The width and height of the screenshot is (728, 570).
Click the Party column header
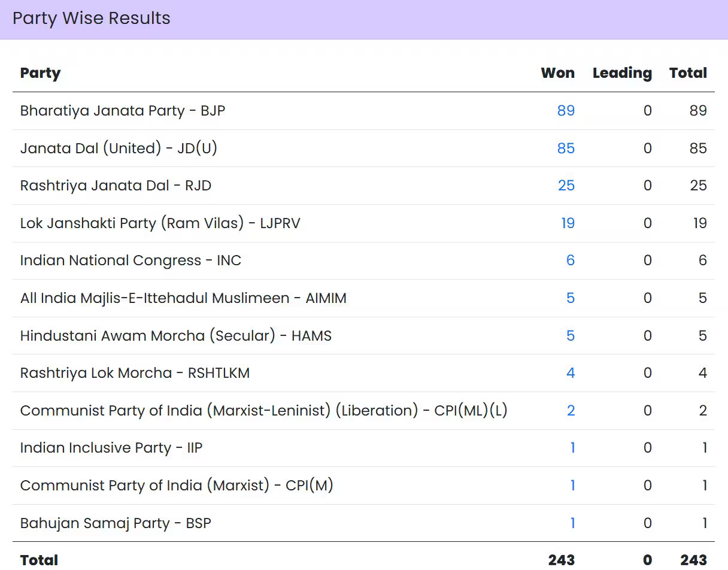[40, 73]
